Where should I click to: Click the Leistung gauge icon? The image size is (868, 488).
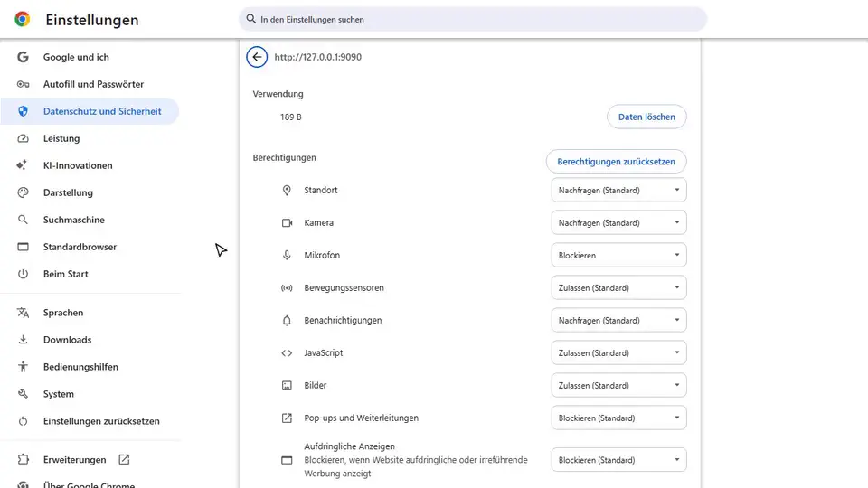(23, 138)
